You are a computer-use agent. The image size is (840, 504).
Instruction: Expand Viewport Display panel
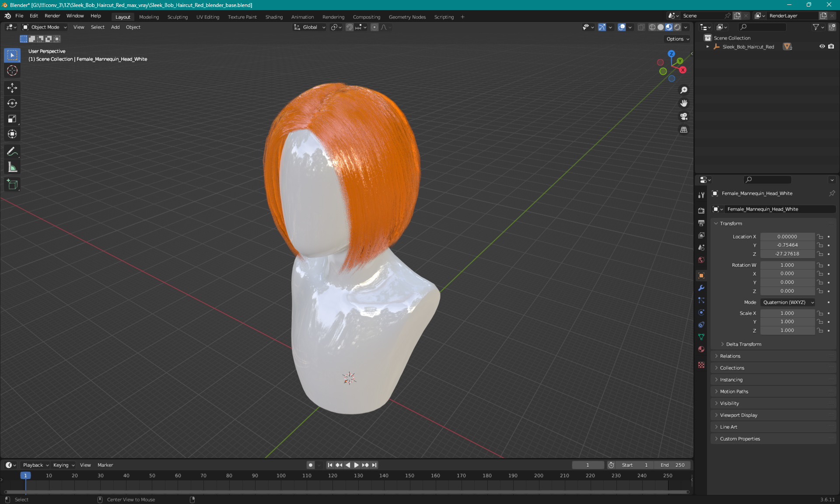(x=738, y=415)
